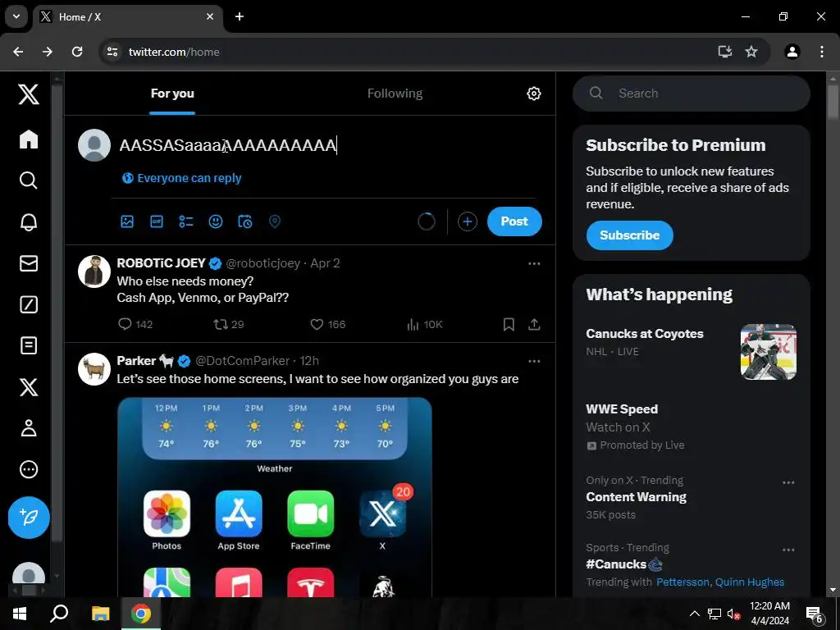This screenshot has height=630, width=840.
Task: Open ROBOTiC JOEY's avatar
Action: tap(94, 272)
